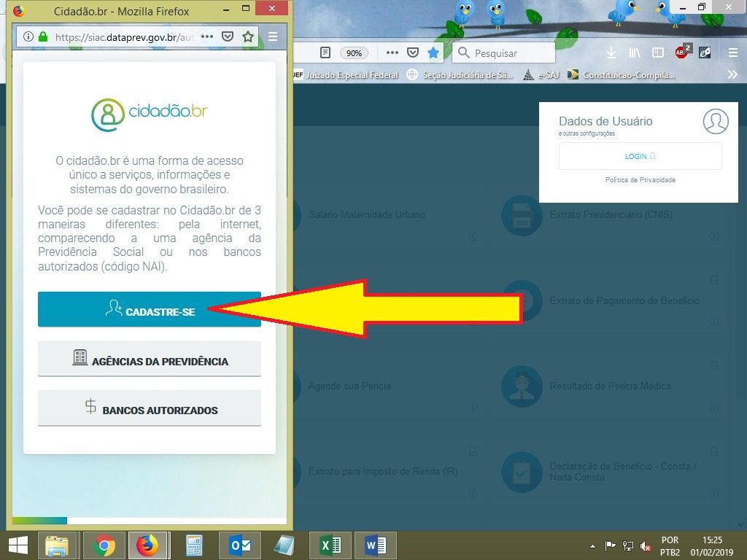Click the doctor icon for Resultado de Perícia
747x560 pixels.
click(x=522, y=386)
